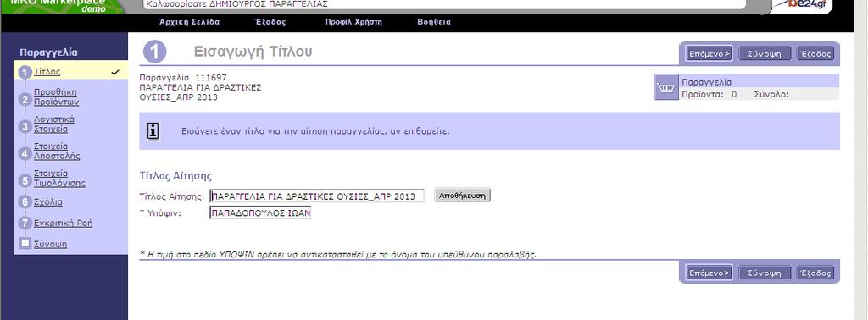This screenshot has width=868, height=320.
Task: Click the Αποθήκευση button
Action: (x=462, y=196)
